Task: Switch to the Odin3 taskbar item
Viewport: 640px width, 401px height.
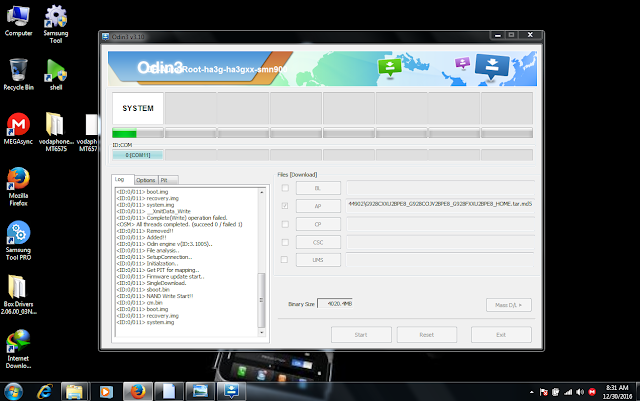Action: point(231,392)
